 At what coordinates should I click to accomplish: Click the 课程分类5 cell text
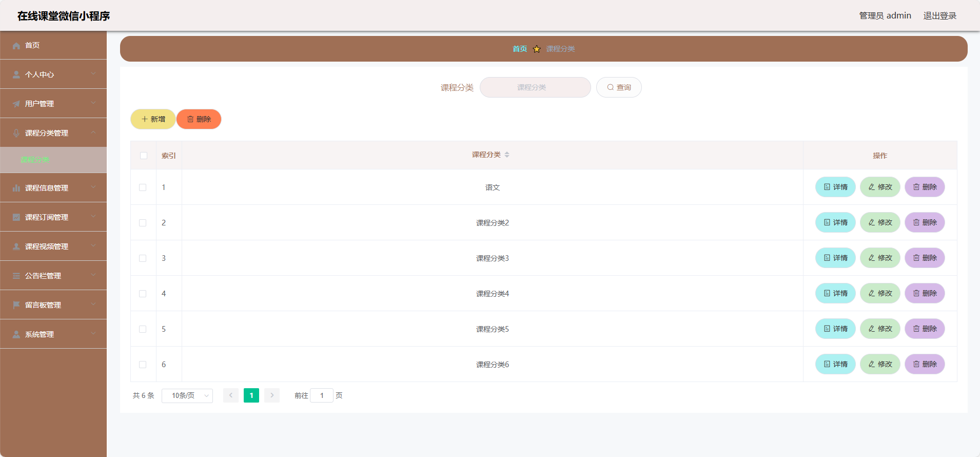pos(493,329)
